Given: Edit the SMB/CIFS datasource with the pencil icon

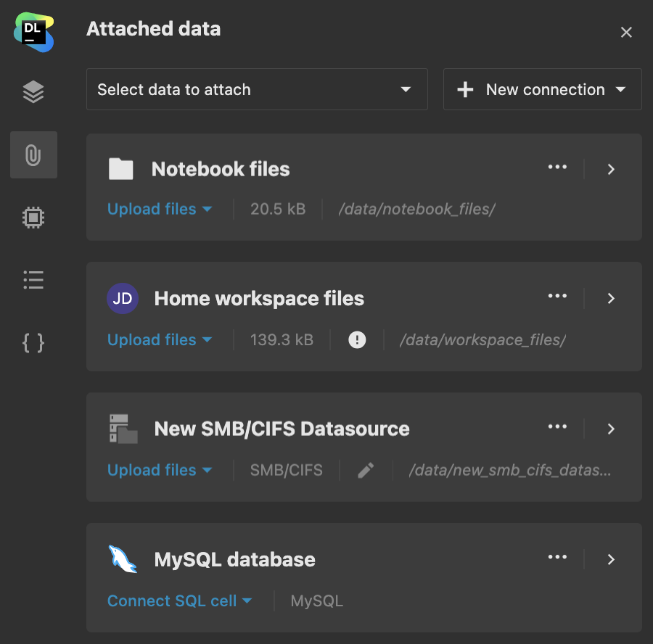Looking at the screenshot, I should pos(366,470).
